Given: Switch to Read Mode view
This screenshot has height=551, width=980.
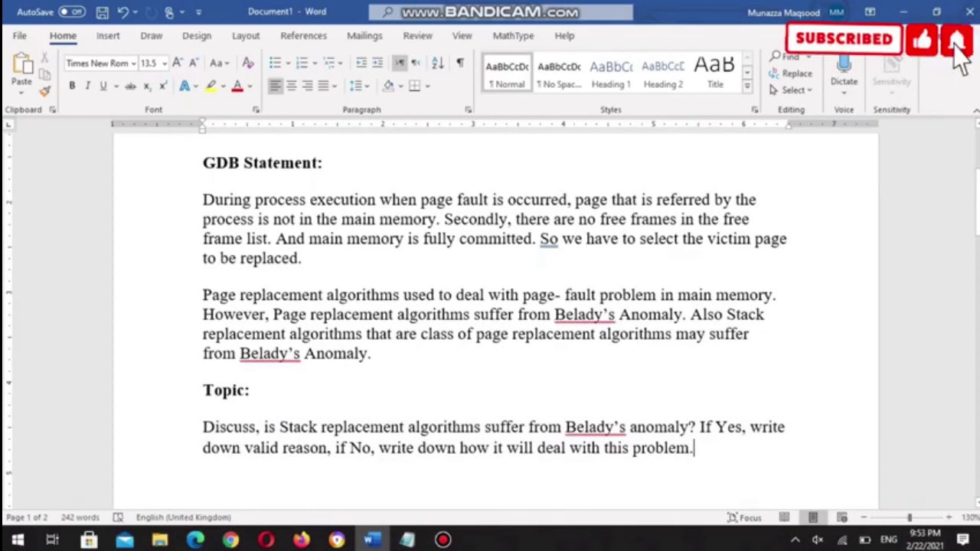Looking at the screenshot, I should [x=784, y=517].
